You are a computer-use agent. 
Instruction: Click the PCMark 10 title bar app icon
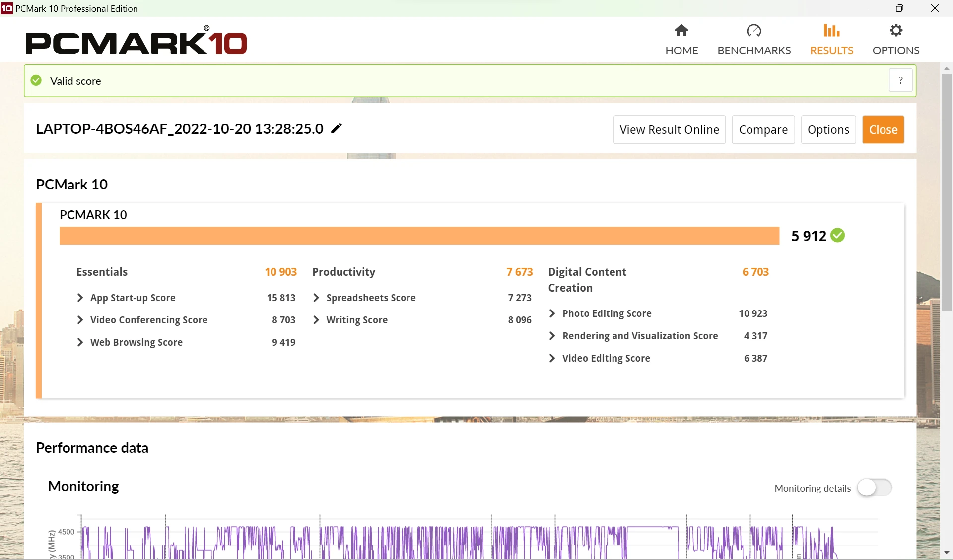[7, 8]
